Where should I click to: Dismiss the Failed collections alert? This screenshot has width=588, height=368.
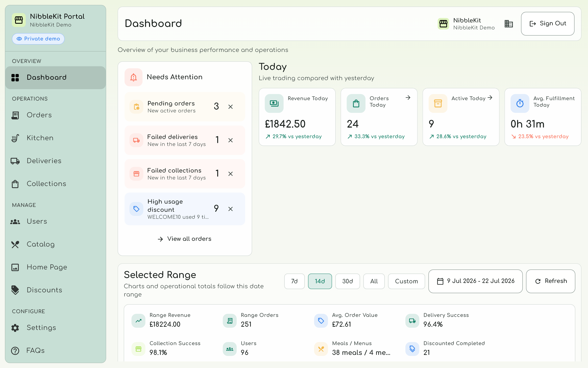click(x=230, y=174)
